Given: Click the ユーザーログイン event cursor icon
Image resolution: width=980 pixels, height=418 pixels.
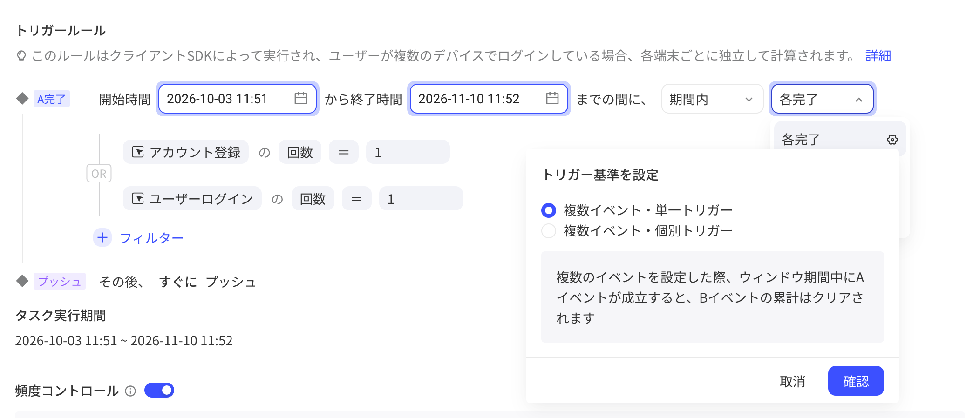Looking at the screenshot, I should click(x=138, y=198).
